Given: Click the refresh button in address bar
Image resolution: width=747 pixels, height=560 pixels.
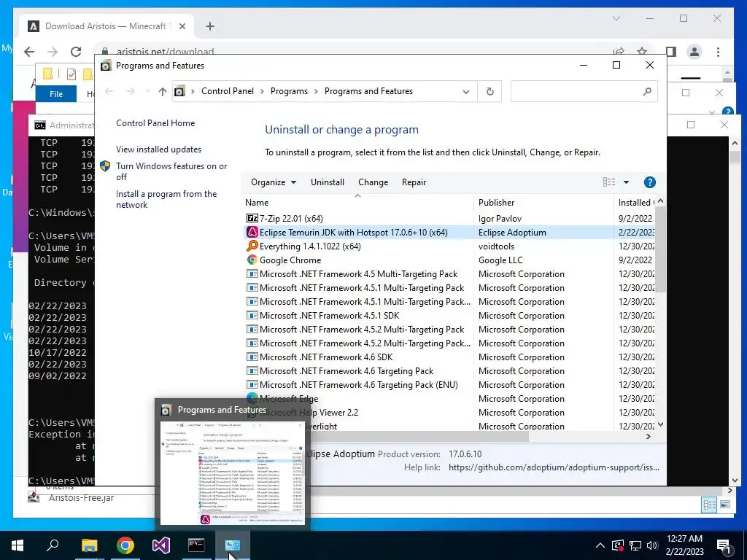Looking at the screenshot, I should tap(489, 91).
